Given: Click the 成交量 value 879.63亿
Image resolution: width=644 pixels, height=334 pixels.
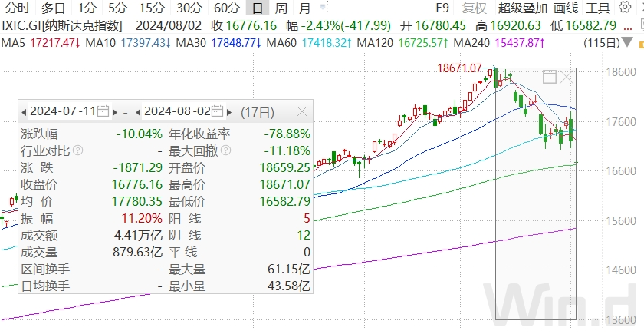Looking at the screenshot, I should 137,253.
